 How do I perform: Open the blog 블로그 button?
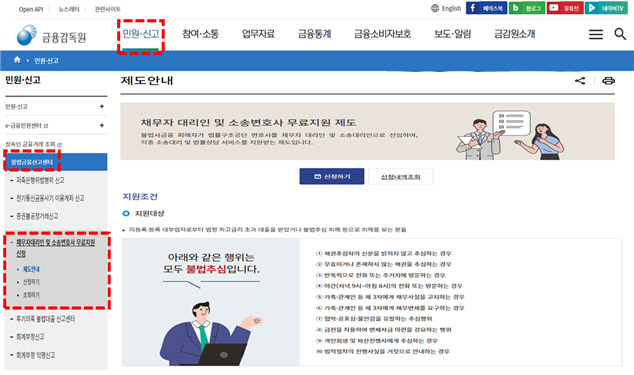tap(527, 8)
